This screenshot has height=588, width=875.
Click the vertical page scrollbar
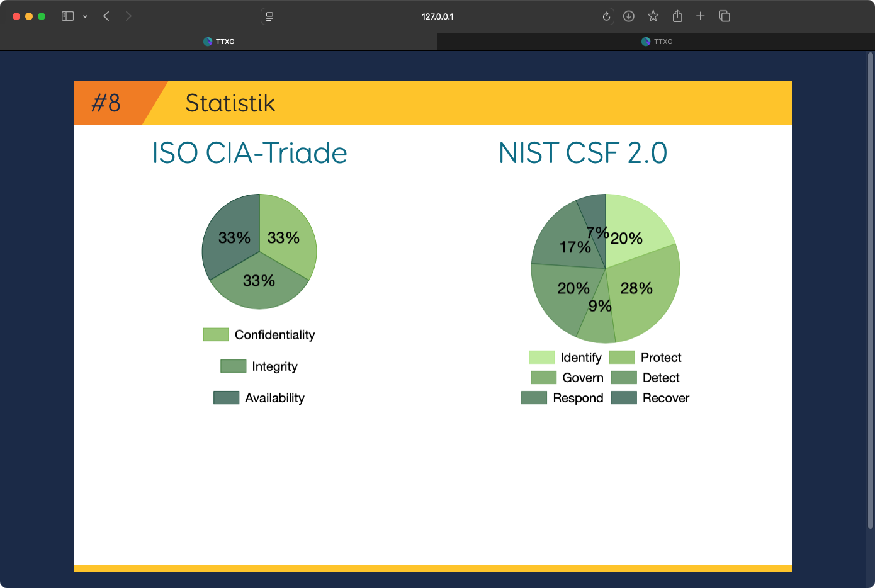870,290
